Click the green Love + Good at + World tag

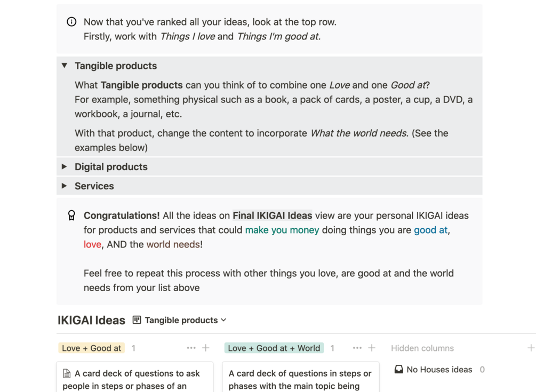coord(274,348)
